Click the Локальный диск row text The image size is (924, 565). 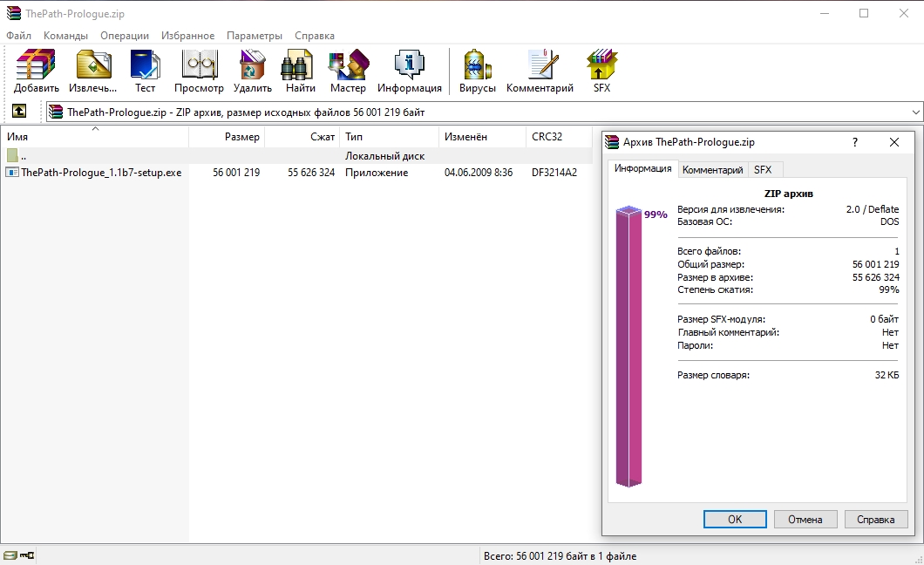[x=384, y=156]
